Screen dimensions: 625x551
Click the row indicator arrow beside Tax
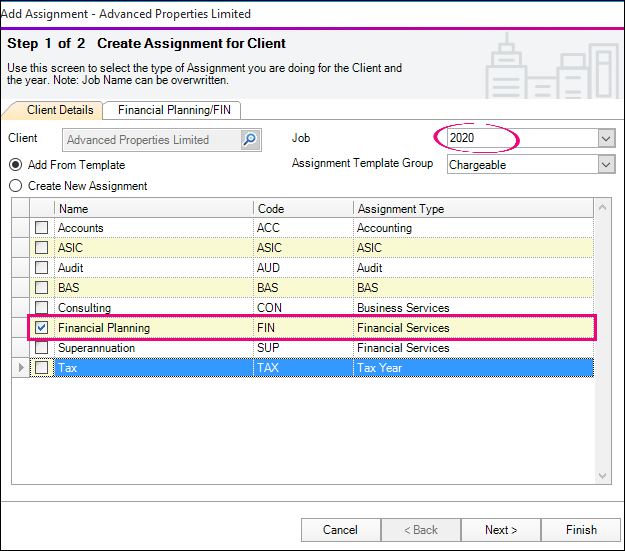pyautogui.click(x=21, y=368)
